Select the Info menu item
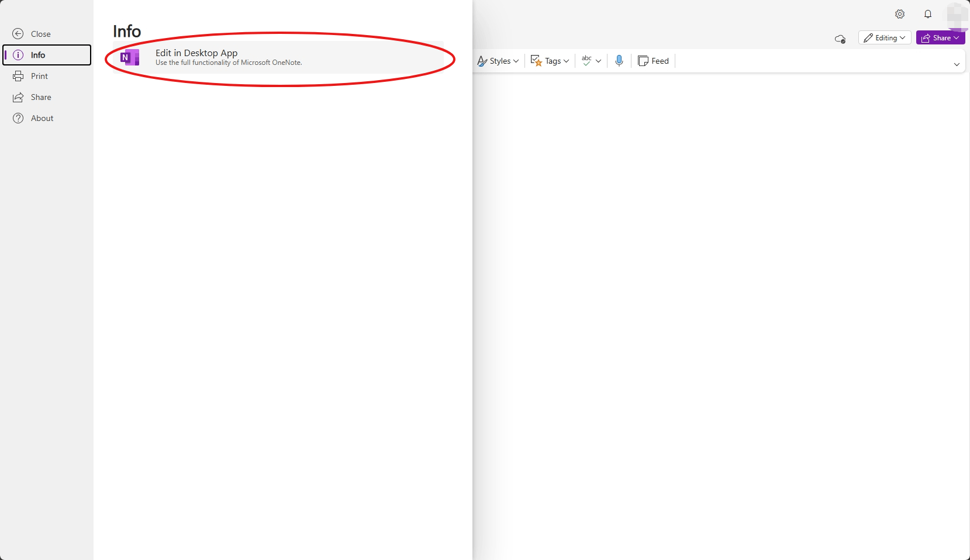The image size is (970, 560). point(47,55)
